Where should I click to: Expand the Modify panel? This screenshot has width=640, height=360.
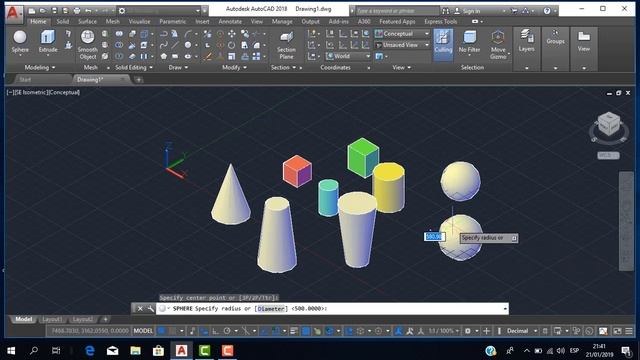pos(234,67)
